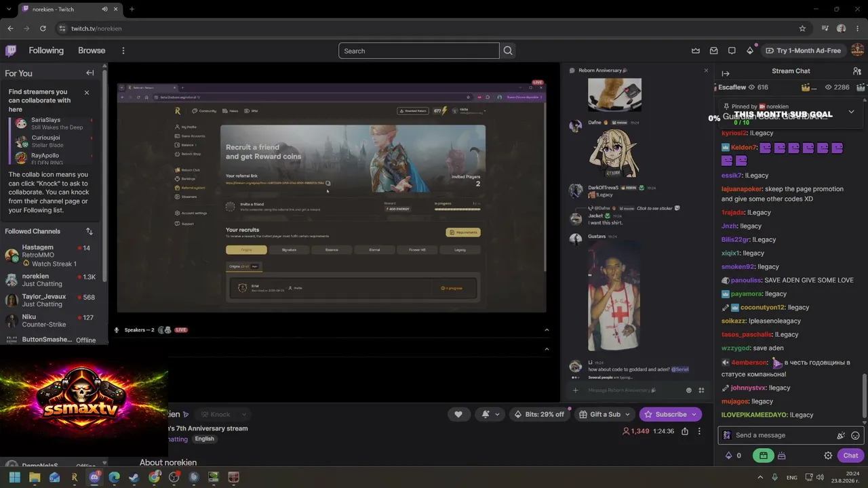
Task: Open the Prime Gaming loot crown icon
Action: [x=696, y=51]
